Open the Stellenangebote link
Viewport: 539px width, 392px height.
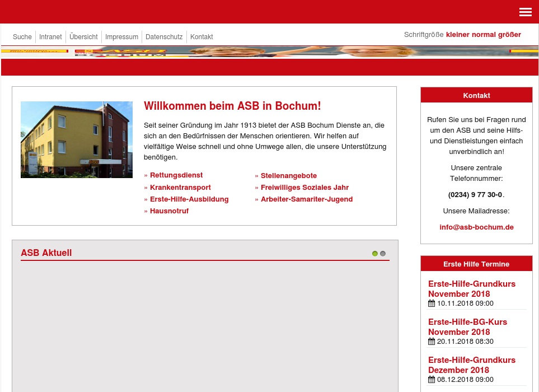289,176
